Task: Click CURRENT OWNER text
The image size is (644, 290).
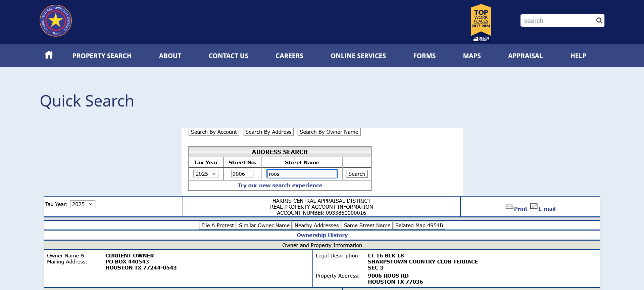Action: (x=130, y=256)
